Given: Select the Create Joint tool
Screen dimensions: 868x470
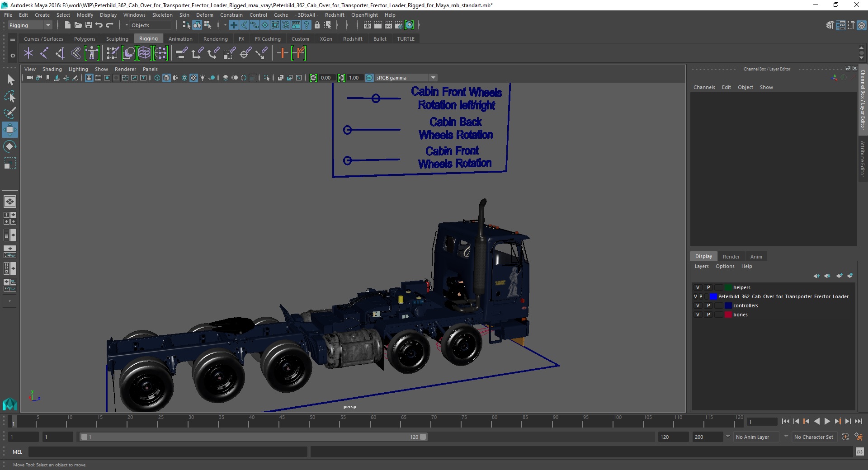Looking at the screenshot, I should (x=44, y=53).
